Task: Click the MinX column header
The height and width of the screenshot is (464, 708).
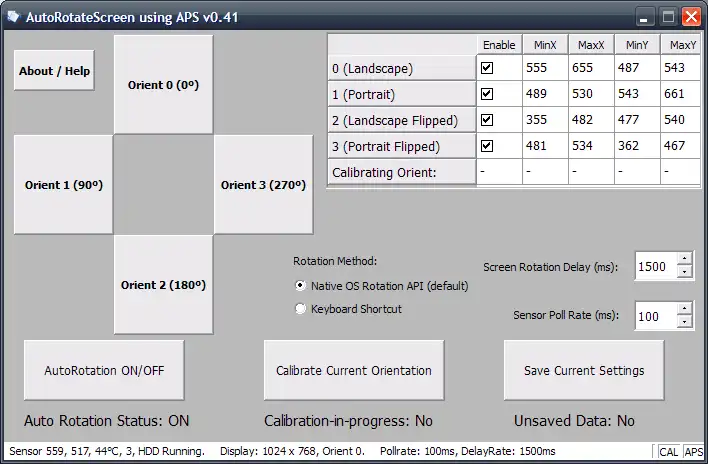Action: pyautogui.click(x=545, y=45)
